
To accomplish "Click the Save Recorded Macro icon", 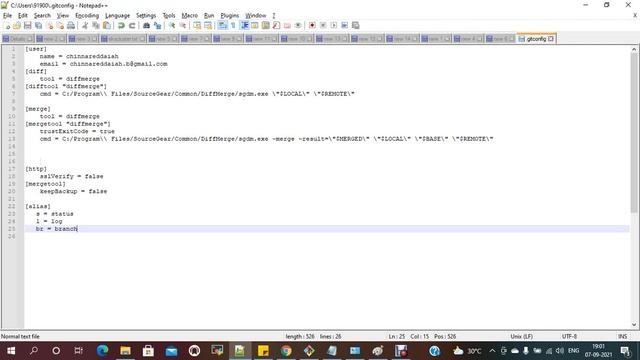I will point(356,25).
